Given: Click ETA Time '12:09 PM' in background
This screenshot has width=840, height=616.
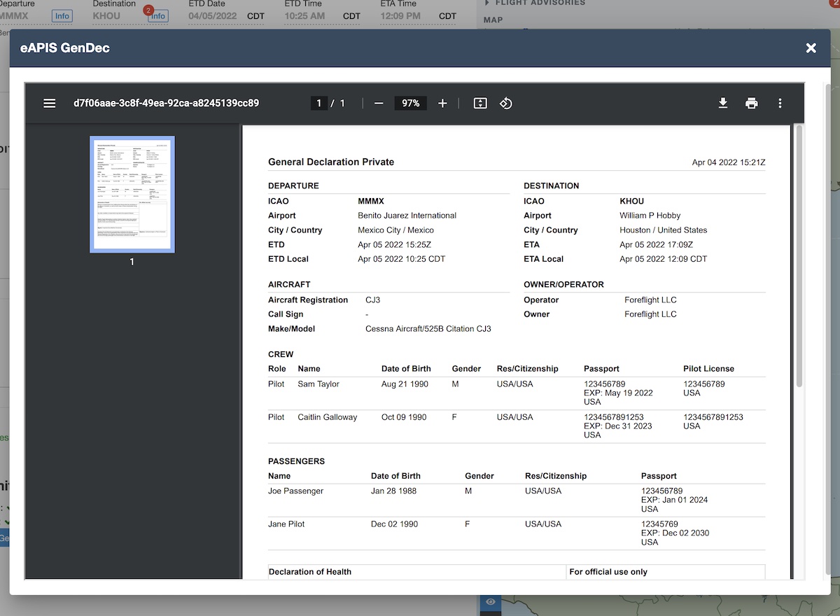Looking at the screenshot, I should click(x=400, y=16).
